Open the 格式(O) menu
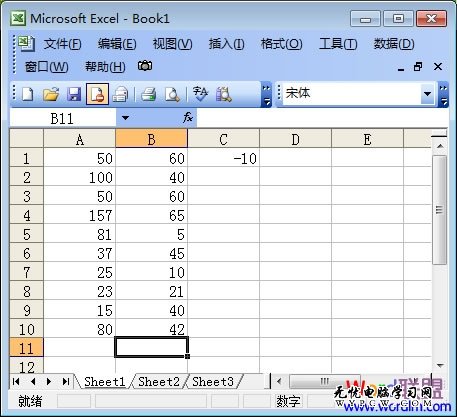457x417 pixels. click(x=281, y=44)
